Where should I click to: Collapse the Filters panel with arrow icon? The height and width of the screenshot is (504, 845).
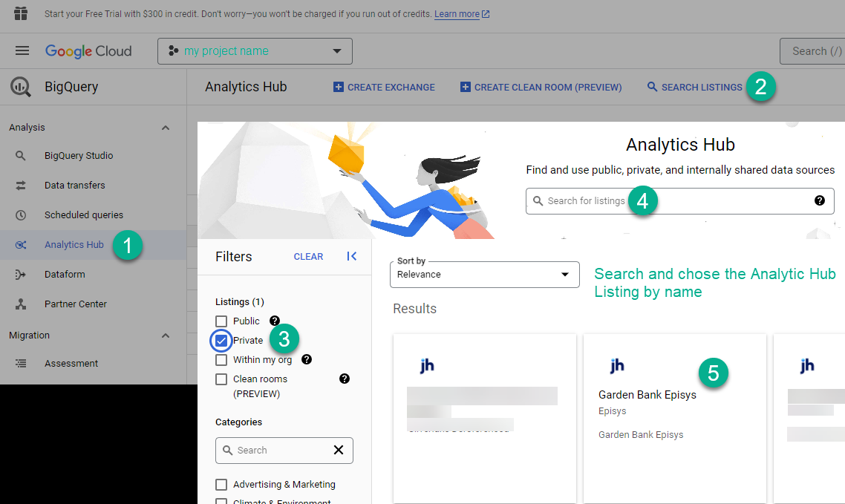click(352, 256)
